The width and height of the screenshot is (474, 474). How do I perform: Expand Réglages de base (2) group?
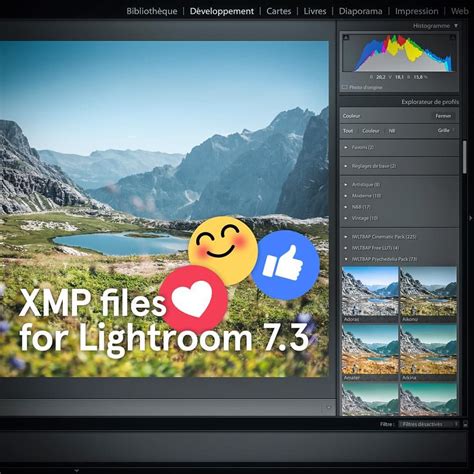346,166
